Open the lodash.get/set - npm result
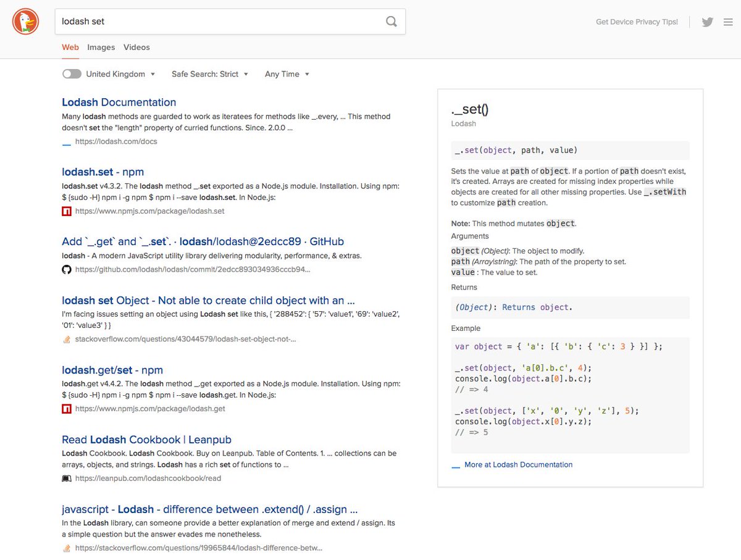This screenshot has height=560, width=741. click(112, 370)
